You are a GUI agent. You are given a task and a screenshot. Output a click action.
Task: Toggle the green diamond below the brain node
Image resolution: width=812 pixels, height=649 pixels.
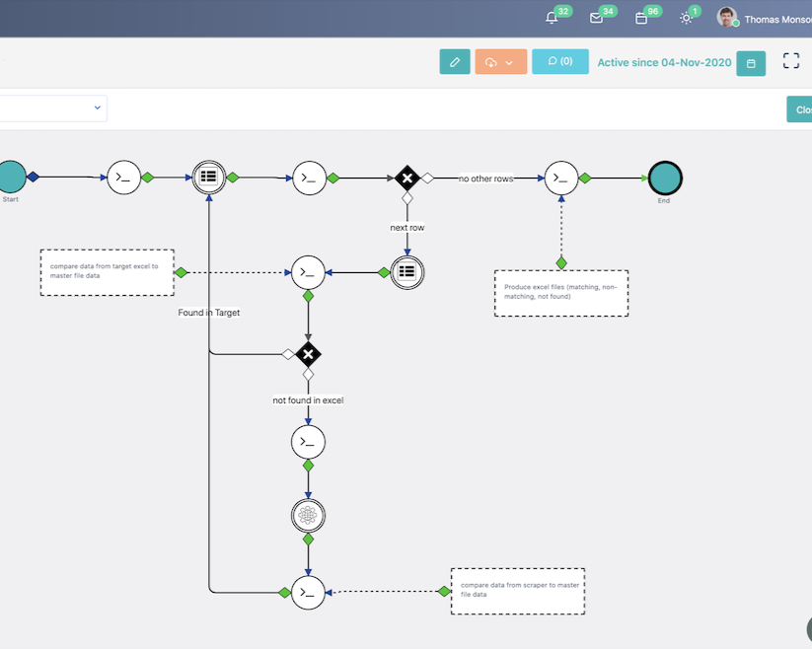coord(309,541)
